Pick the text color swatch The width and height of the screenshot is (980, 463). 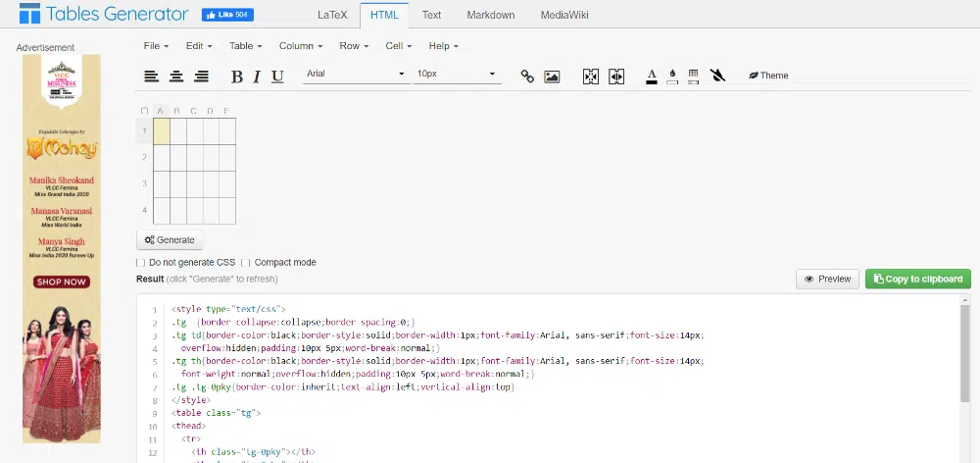point(652,76)
